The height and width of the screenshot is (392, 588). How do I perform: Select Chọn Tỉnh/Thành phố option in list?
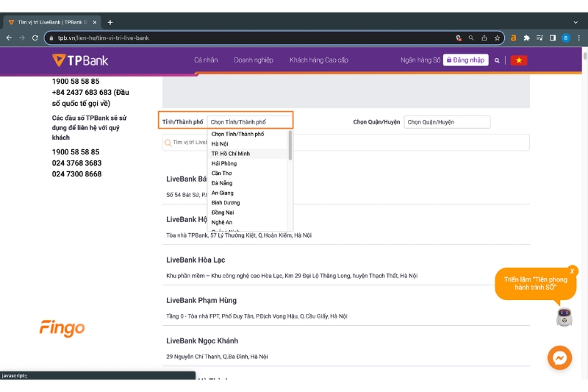pyautogui.click(x=248, y=134)
